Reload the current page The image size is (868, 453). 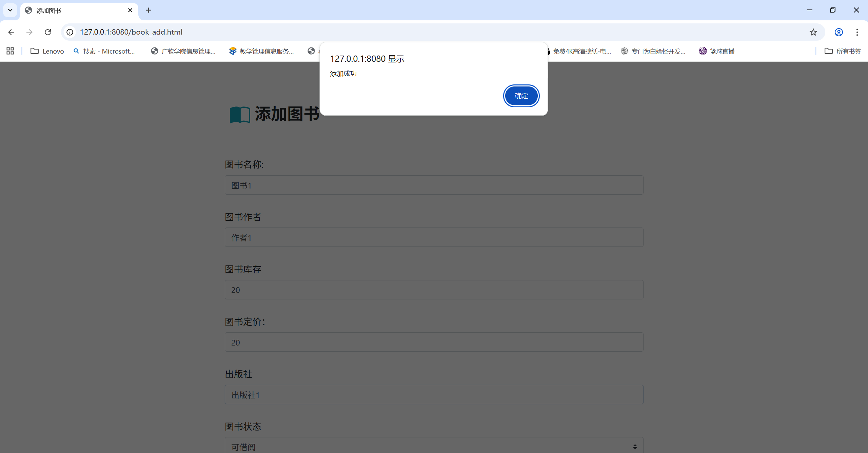click(x=48, y=32)
